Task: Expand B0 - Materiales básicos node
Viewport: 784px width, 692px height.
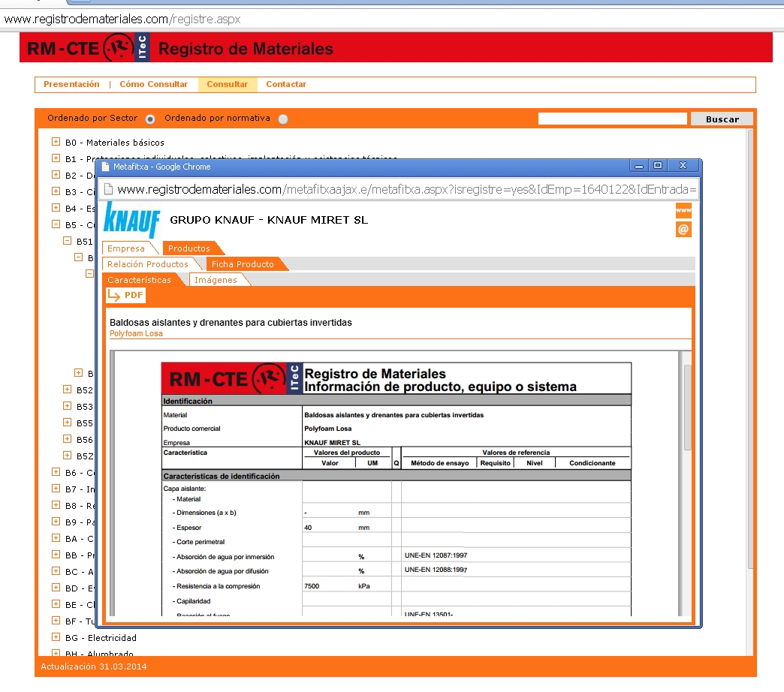Action: (x=56, y=142)
